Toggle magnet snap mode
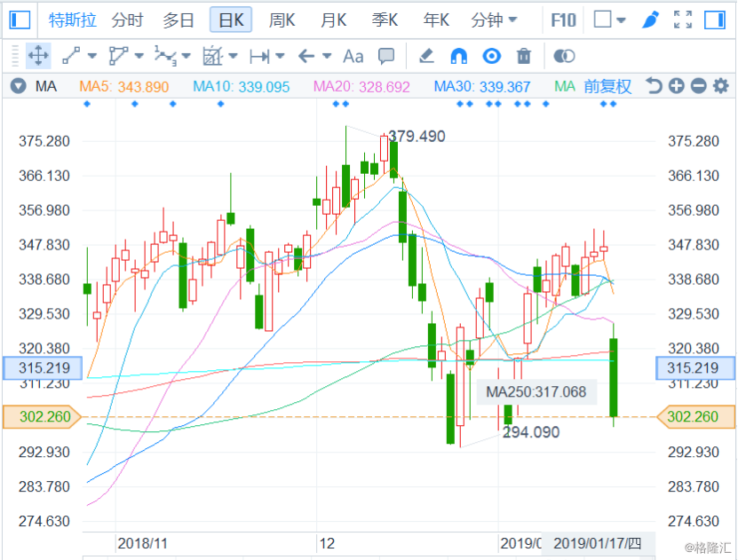Screen dimensions: 738x560 [x=458, y=57]
